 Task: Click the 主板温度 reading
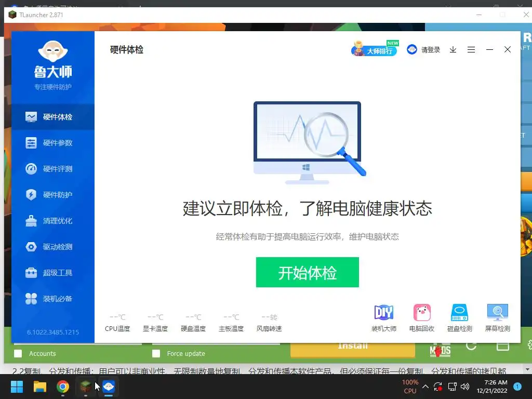tap(231, 323)
